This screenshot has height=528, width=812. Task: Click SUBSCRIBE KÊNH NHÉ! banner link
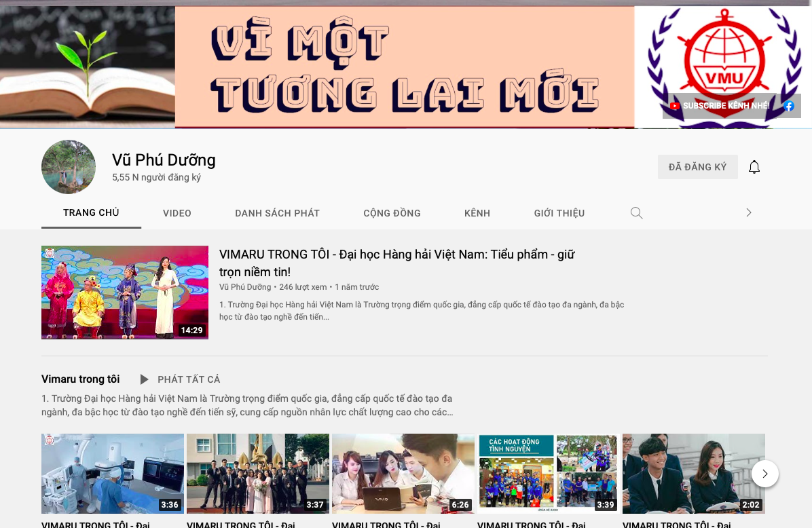coord(726,106)
